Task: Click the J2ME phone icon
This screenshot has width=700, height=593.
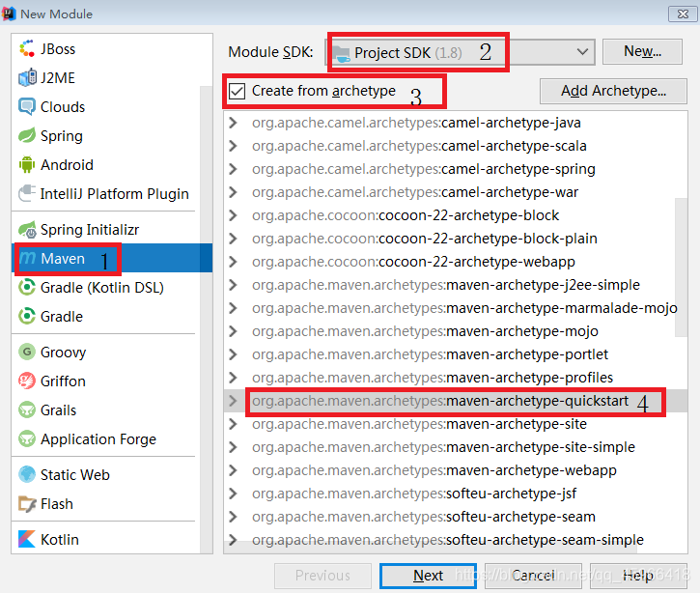Action: [x=27, y=77]
